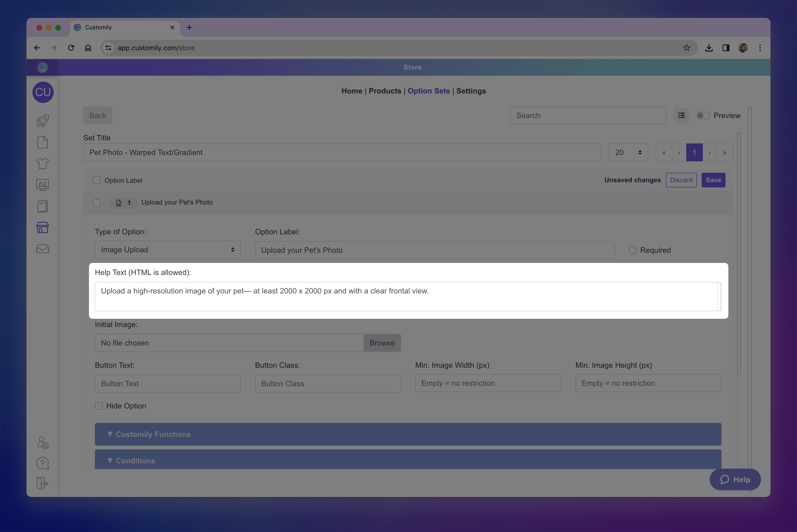
Task: Click the Min. Image Width input field
Action: pos(488,383)
